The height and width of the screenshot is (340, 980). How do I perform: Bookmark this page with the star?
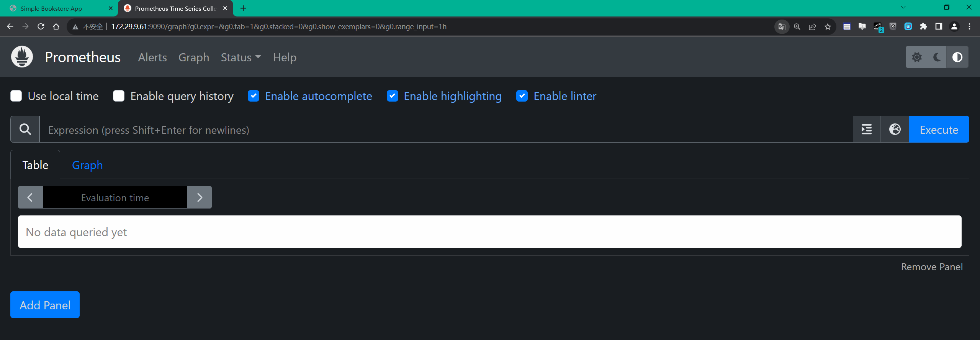pyautogui.click(x=828, y=26)
